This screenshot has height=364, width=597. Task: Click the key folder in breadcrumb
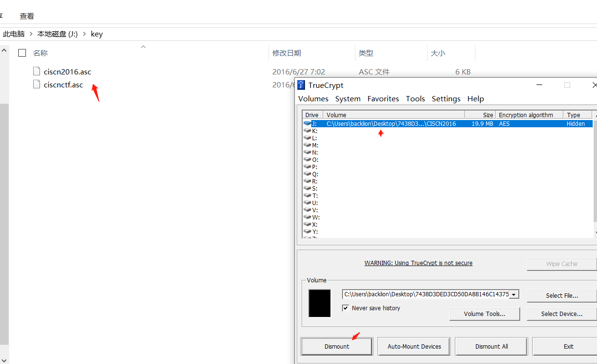click(97, 34)
